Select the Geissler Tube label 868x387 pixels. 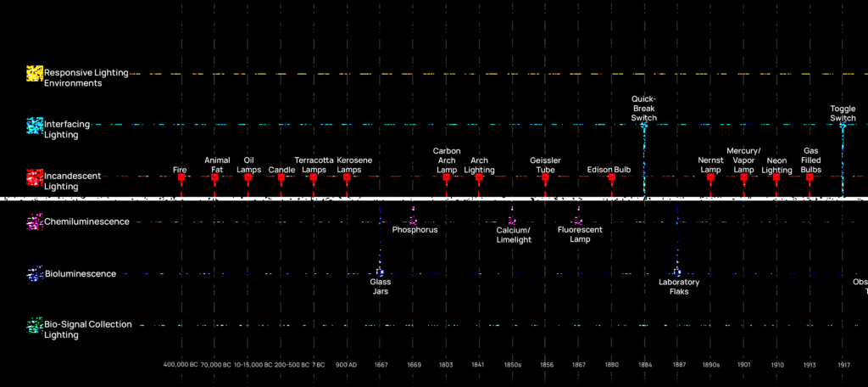[545, 165]
